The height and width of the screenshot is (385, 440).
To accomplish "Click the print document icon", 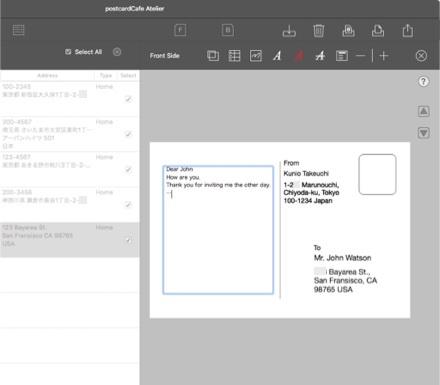I will [378, 31].
